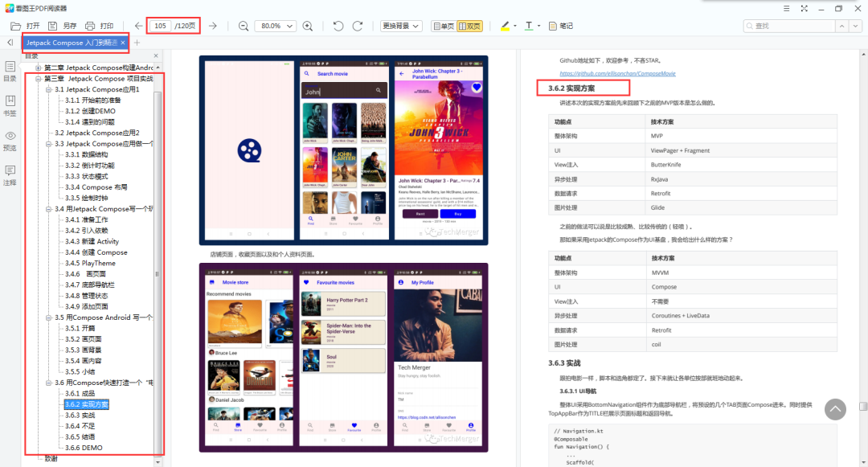
Task: Add a new tab with plus icon
Action: (x=137, y=43)
